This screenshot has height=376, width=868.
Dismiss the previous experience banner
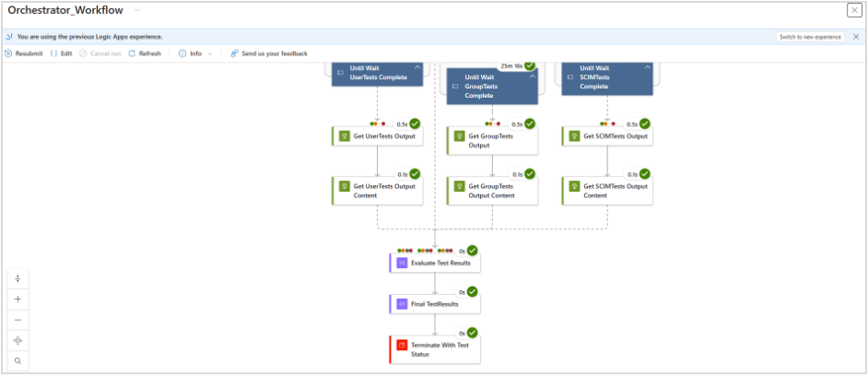click(x=856, y=37)
